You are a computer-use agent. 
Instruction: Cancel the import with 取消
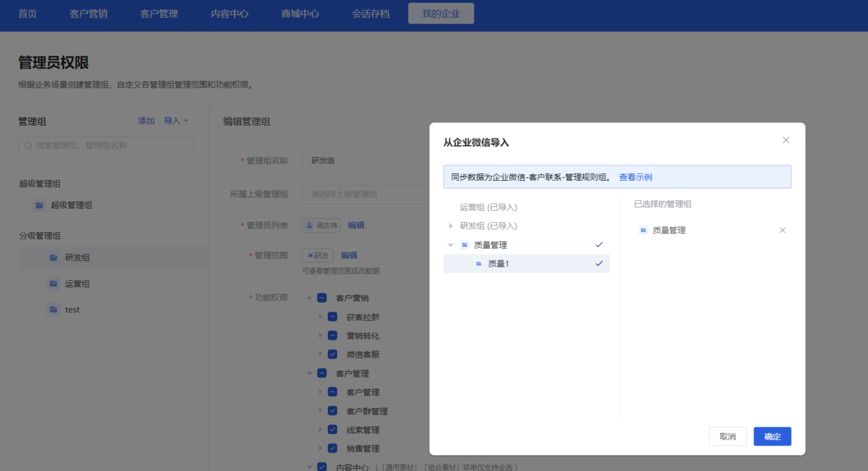728,437
